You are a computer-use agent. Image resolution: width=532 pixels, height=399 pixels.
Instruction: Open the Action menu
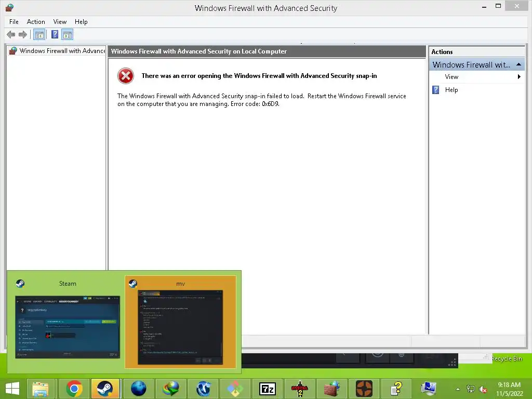[36, 22]
